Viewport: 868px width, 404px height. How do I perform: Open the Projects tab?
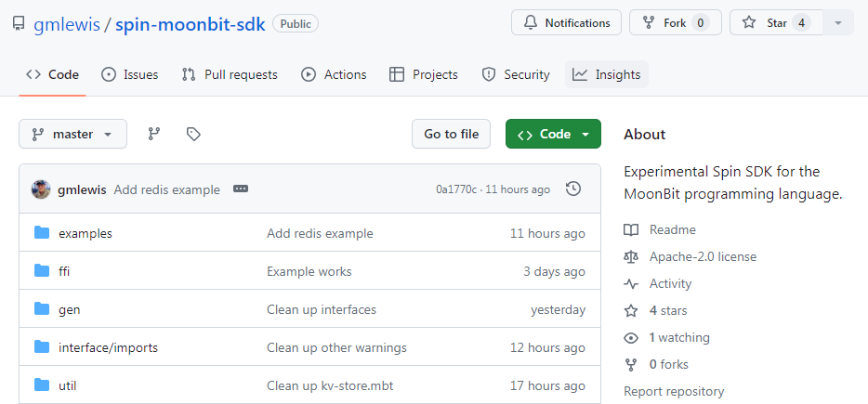coord(424,74)
